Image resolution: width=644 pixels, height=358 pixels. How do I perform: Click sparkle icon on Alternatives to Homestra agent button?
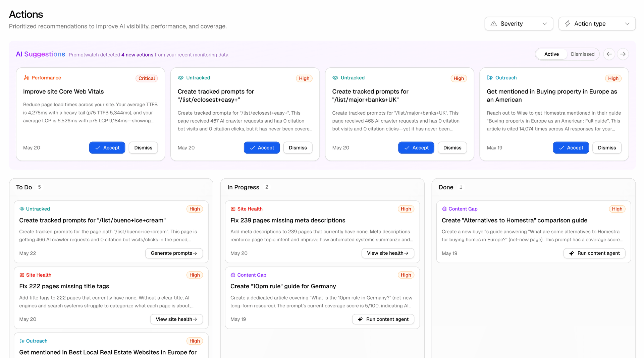[x=572, y=253]
